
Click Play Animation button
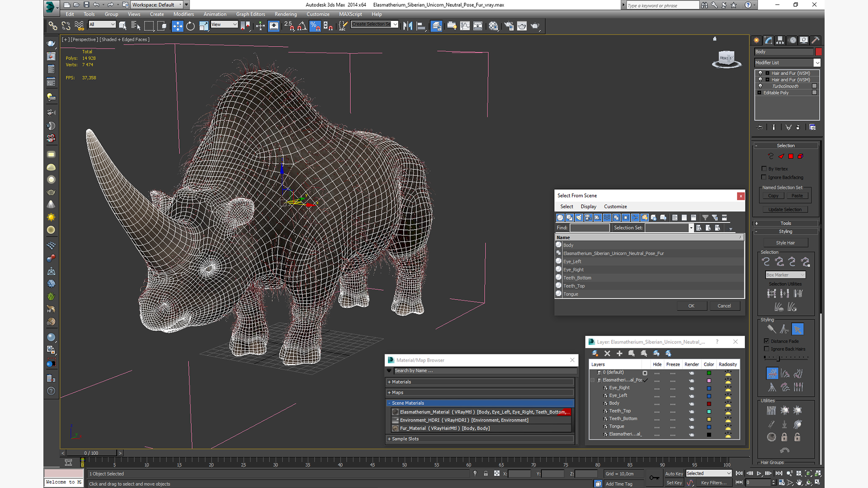coord(759,474)
